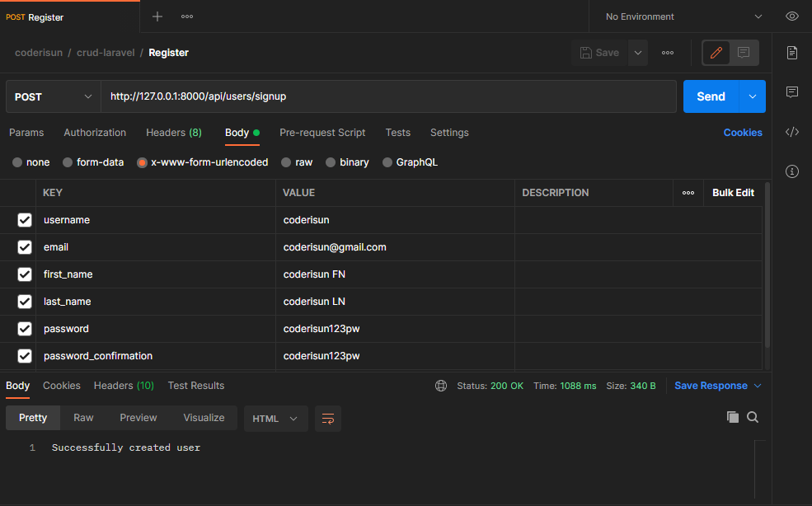Open the response Cookies tab

(62, 386)
